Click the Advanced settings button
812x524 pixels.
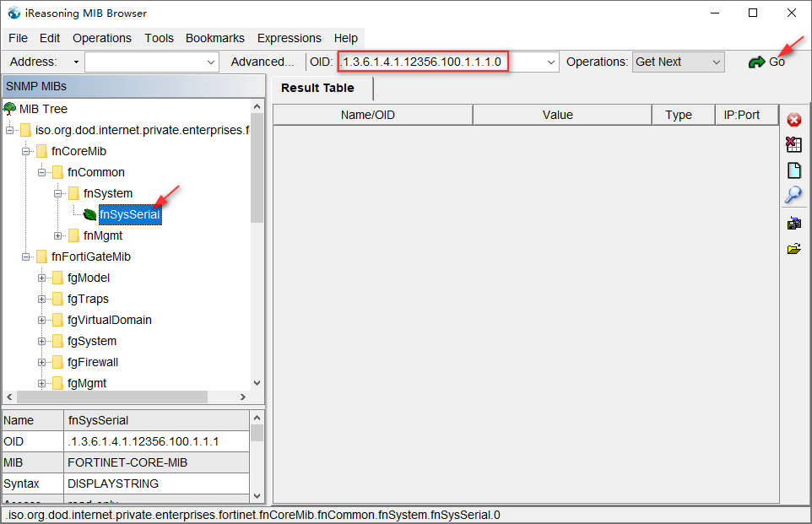pos(263,62)
